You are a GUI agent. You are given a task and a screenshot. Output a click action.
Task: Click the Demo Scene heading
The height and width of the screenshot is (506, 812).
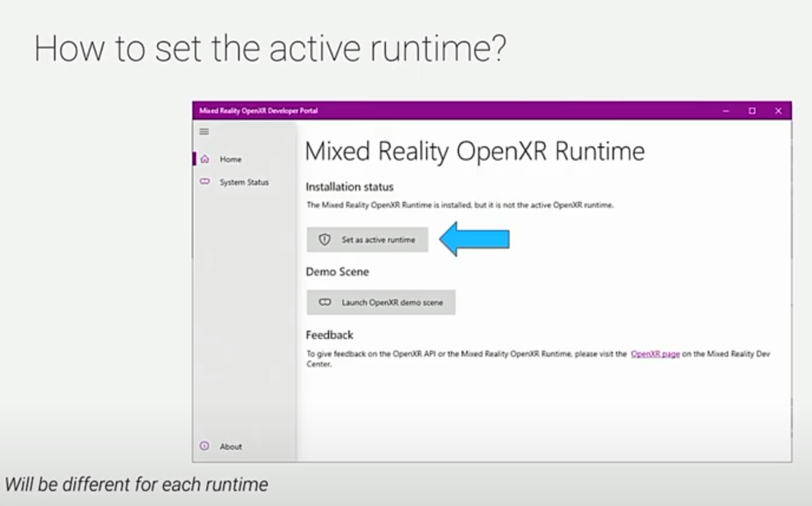(x=337, y=272)
